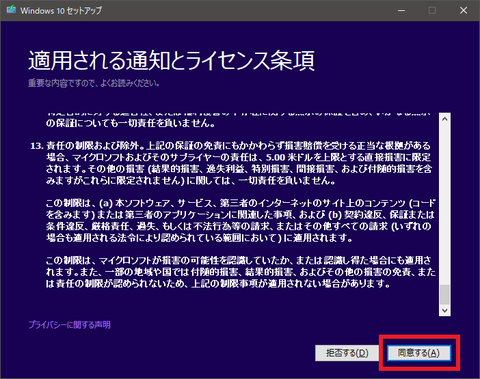The image size is (480, 379).
Task: Click the 拒否する(D) decline button
Action: coord(347,353)
